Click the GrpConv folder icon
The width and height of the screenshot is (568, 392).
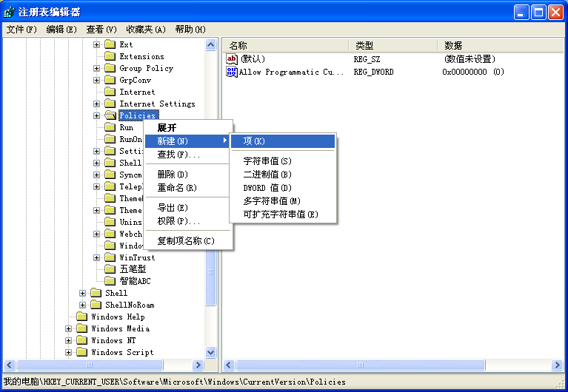click(x=110, y=80)
